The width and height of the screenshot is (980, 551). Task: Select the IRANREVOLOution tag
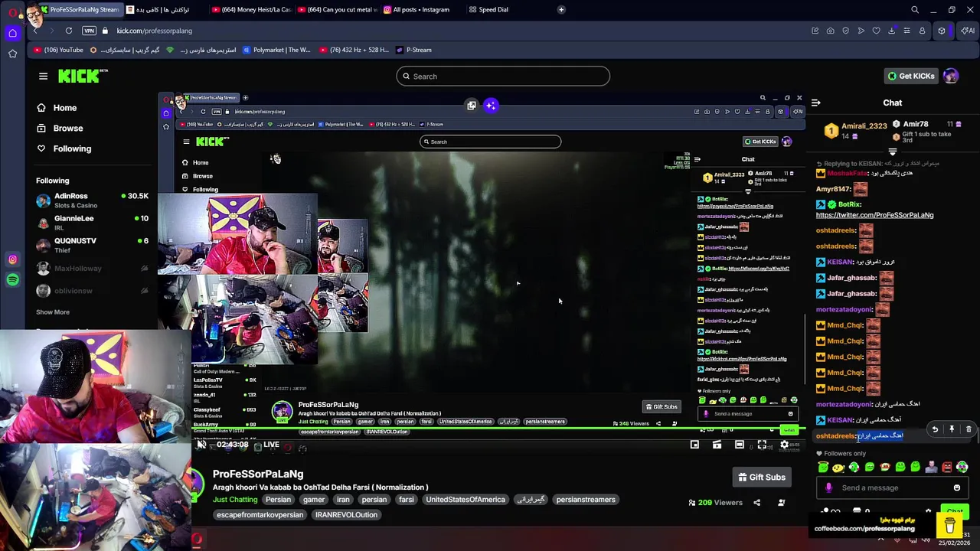coord(346,515)
